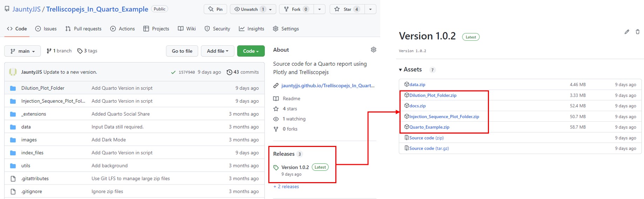
Task: Click the .gitignore file icon
Action: [13, 192]
